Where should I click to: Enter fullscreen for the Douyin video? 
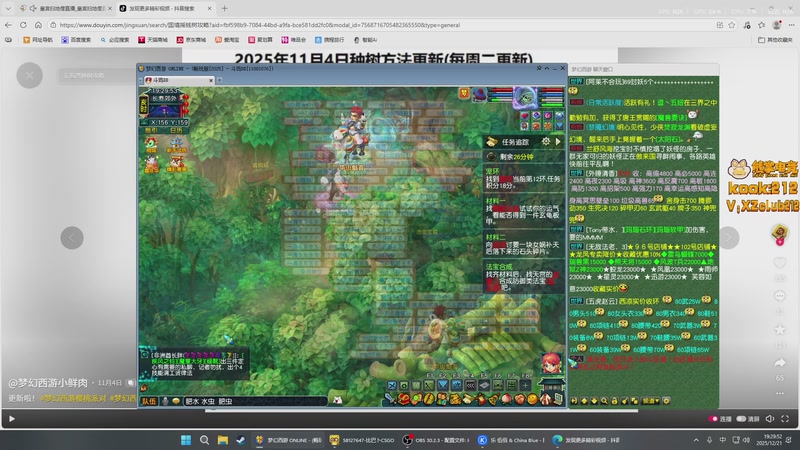pyautogui.click(x=785, y=419)
